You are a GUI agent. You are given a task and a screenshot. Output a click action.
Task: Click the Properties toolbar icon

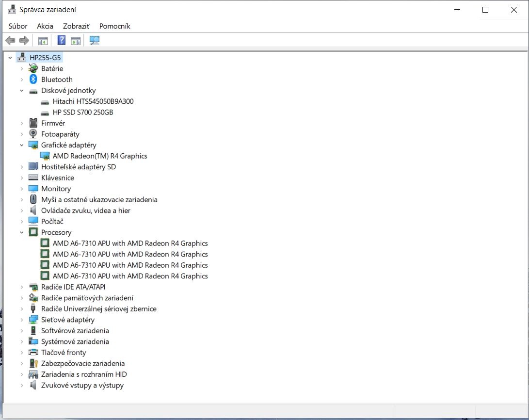click(x=76, y=40)
